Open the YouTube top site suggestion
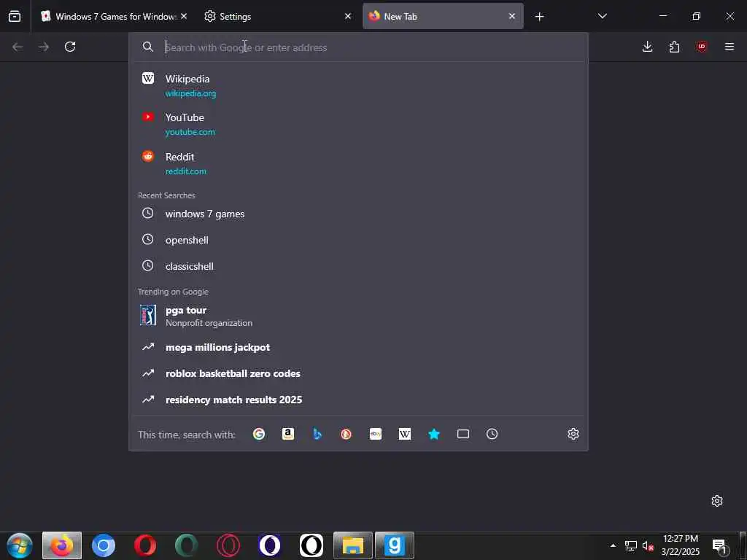 pos(358,124)
